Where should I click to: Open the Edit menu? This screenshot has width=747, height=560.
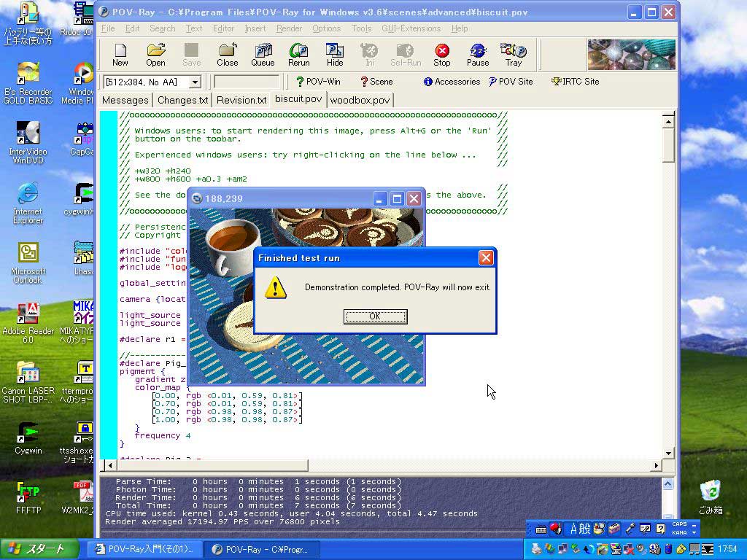(x=133, y=28)
